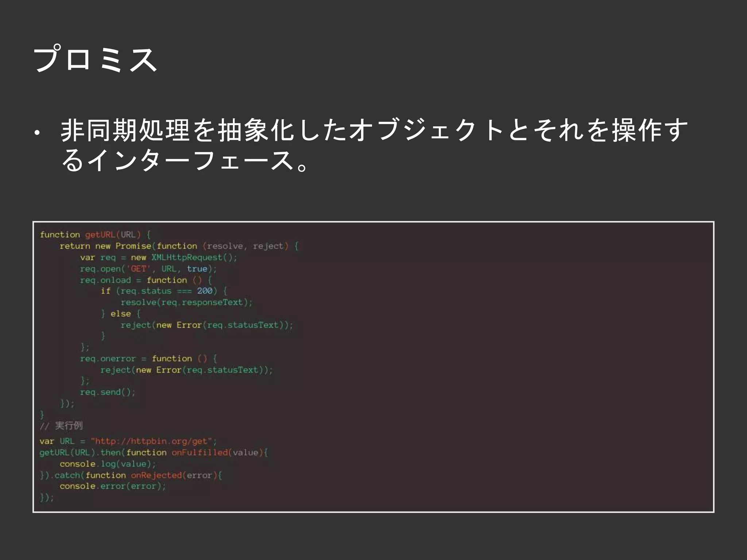Click the line 'var URL = "http://httpbin.org/get";'
Image resolution: width=747 pixels, height=560 pixels.
click(128, 441)
